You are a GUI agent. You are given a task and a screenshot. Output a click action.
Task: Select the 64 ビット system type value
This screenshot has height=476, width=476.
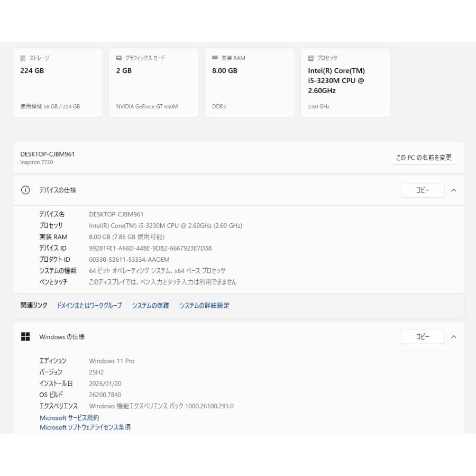pyautogui.click(x=157, y=271)
